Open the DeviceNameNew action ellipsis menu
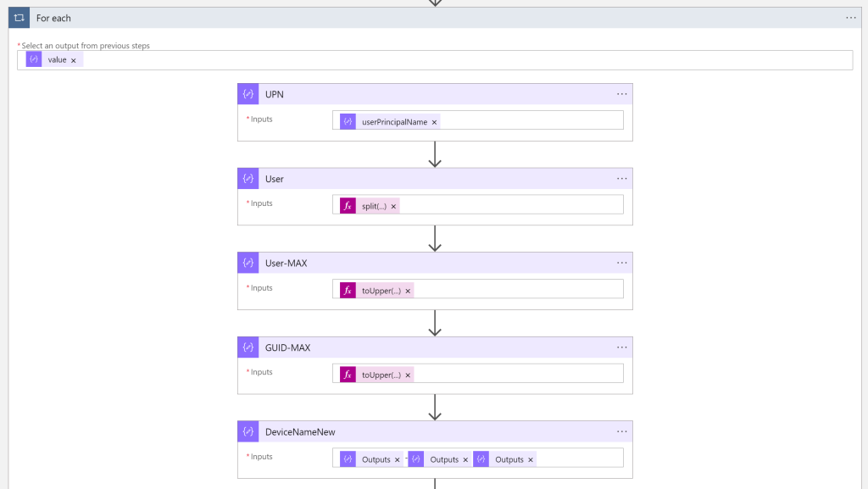Image resolution: width=868 pixels, height=489 pixels. coord(622,431)
